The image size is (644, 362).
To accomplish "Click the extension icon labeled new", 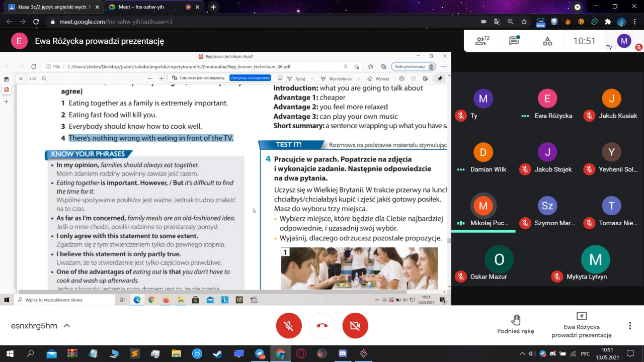I will coord(541,22).
